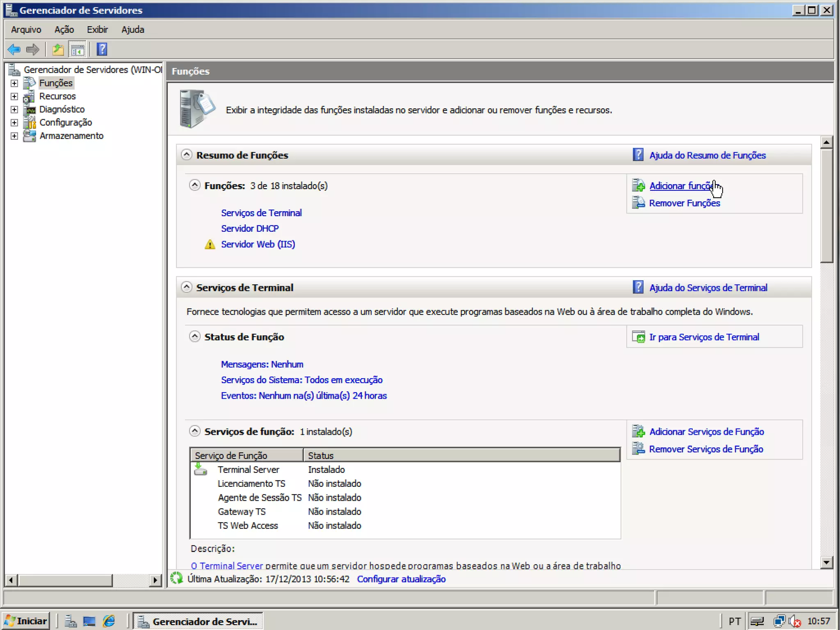
Task: Open the Exibir menu
Action: tap(97, 30)
